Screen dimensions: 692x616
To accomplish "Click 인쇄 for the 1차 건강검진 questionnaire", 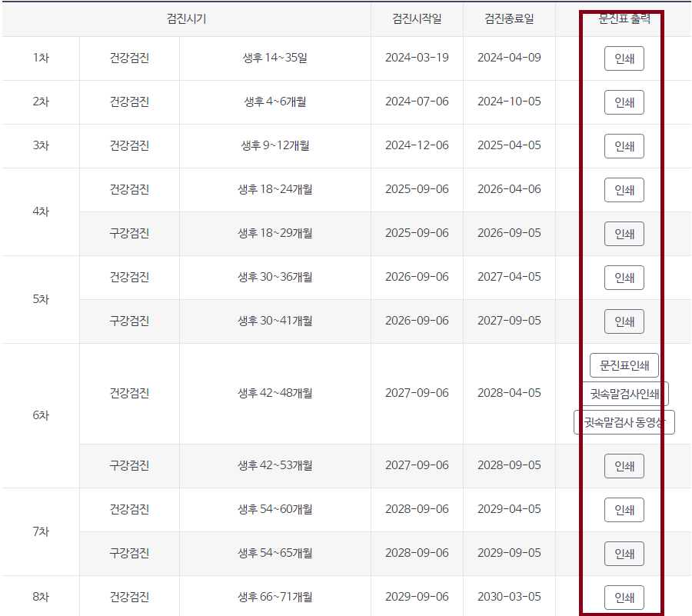I will [x=624, y=58].
